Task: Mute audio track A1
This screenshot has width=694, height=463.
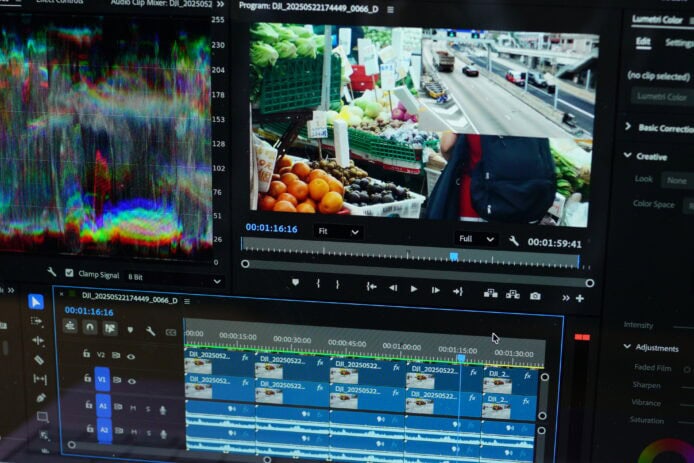Action: tap(133, 408)
